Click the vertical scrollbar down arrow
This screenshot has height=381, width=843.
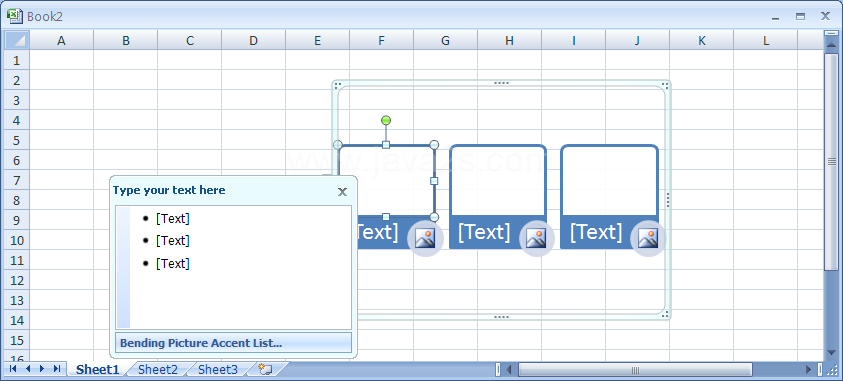(831, 354)
